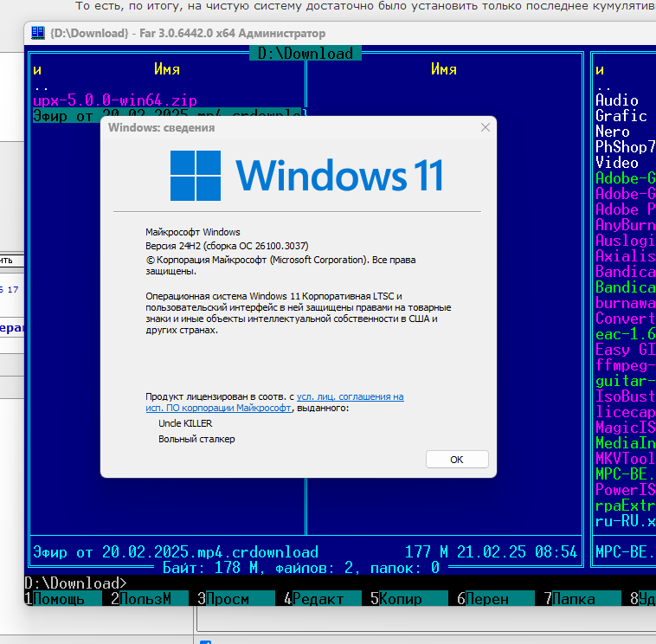Screen dimensions: 656x644
Task: Select the PowerIS entry in right panel
Action: [x=625, y=490]
